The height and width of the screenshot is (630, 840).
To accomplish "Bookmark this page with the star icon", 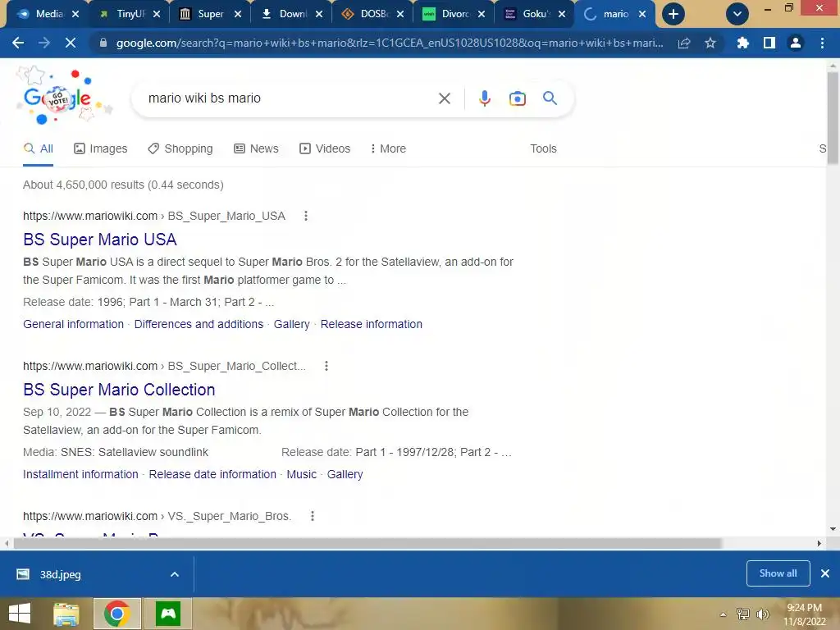I will (710, 43).
